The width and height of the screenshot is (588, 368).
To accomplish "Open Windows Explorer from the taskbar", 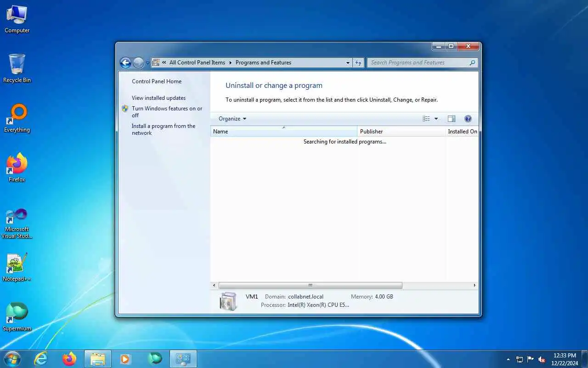I will click(x=98, y=359).
